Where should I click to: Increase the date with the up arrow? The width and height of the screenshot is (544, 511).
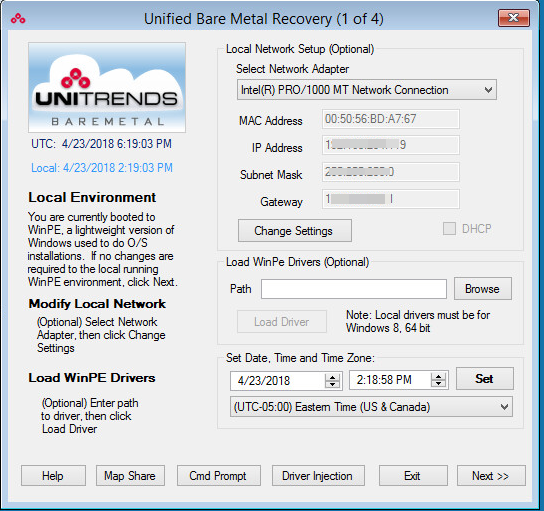[x=332, y=377]
